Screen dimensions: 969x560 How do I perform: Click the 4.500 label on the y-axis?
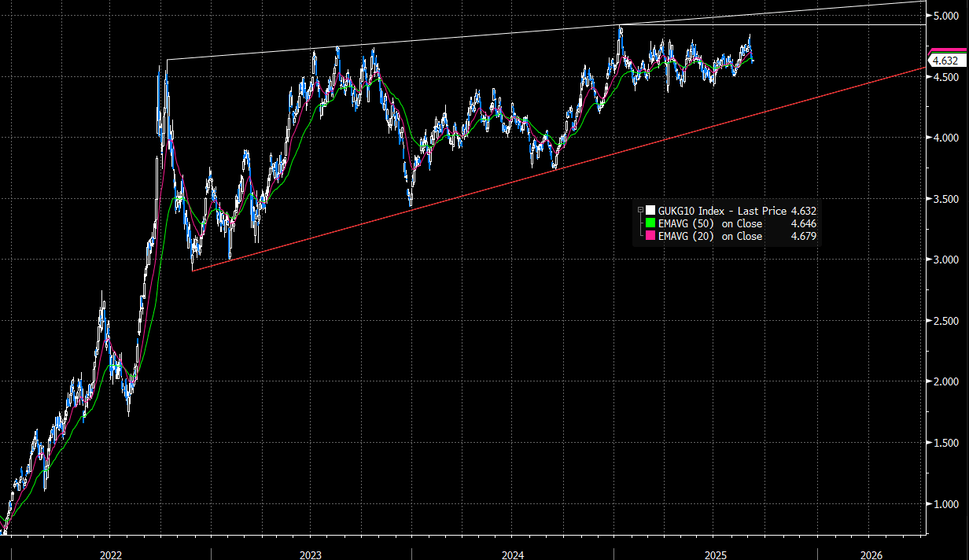click(945, 77)
